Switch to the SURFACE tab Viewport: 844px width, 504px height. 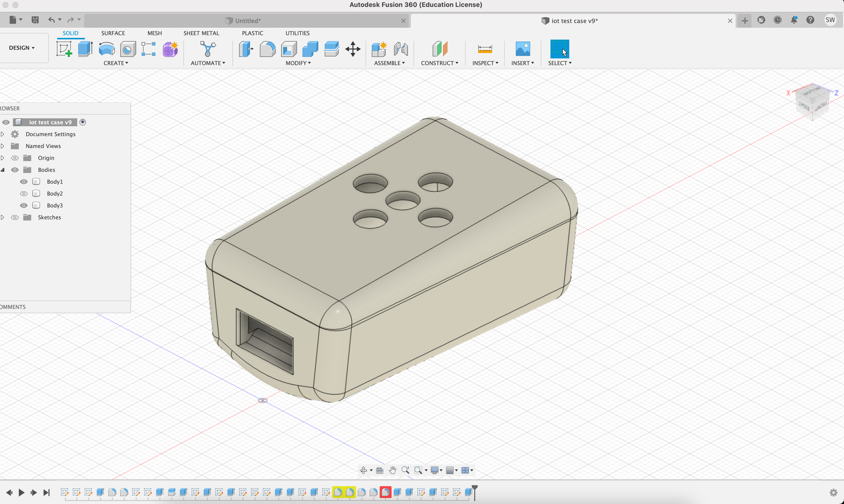(x=113, y=33)
